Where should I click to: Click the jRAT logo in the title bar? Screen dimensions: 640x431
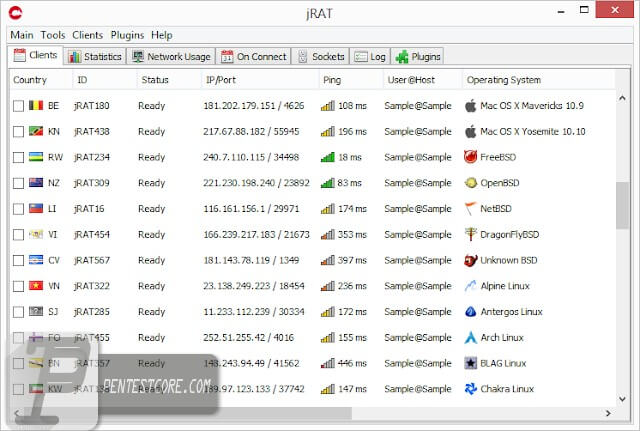click(x=16, y=13)
